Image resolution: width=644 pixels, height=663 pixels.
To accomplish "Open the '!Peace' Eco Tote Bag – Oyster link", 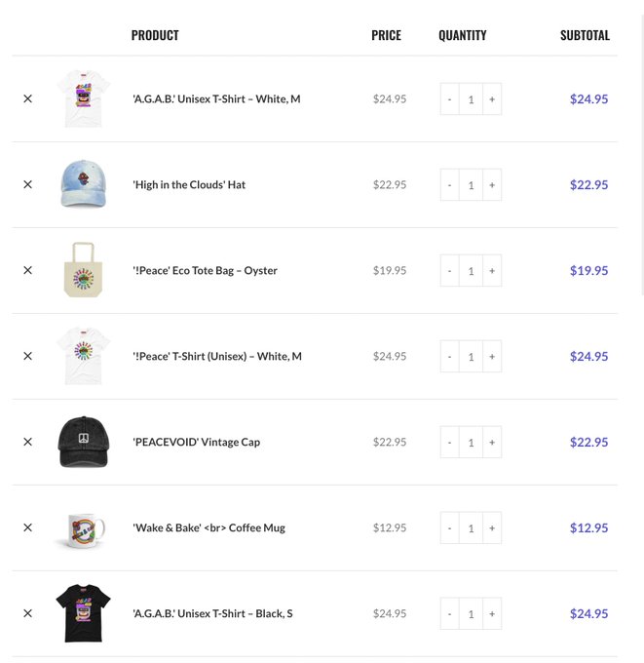I will tap(205, 271).
